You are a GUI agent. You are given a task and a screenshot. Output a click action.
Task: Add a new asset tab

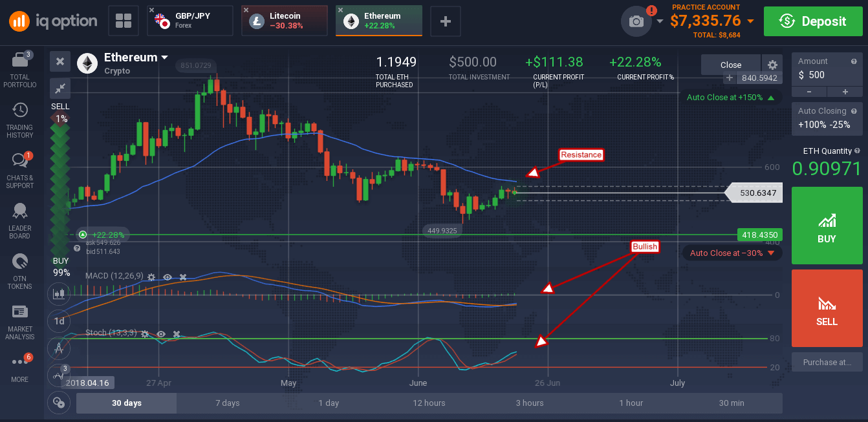[445, 21]
